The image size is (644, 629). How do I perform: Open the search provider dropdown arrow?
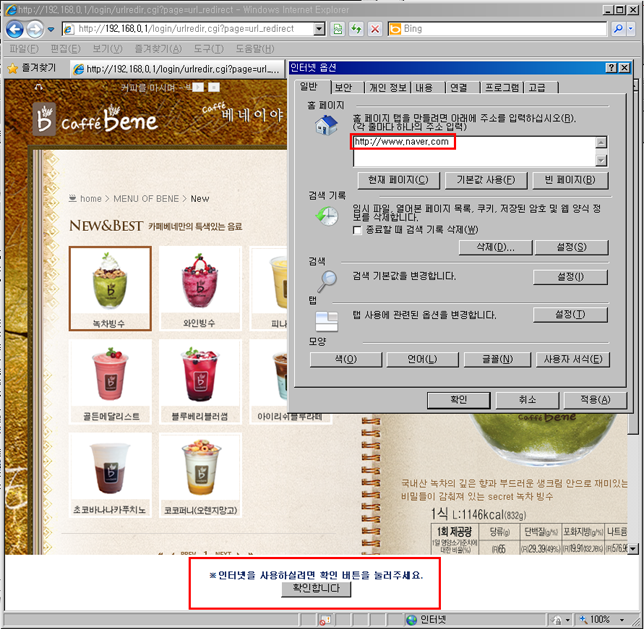click(x=630, y=29)
